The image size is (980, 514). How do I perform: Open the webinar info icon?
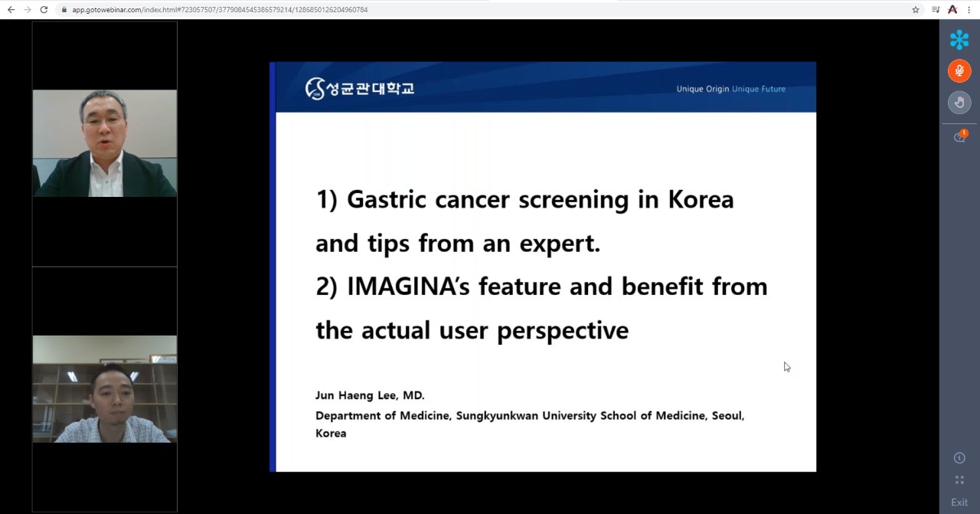click(x=959, y=458)
